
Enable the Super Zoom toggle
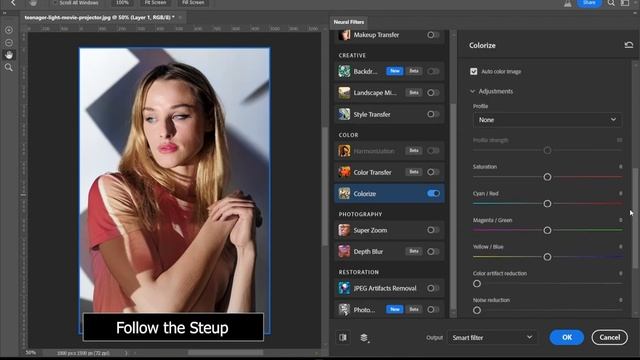(x=433, y=230)
